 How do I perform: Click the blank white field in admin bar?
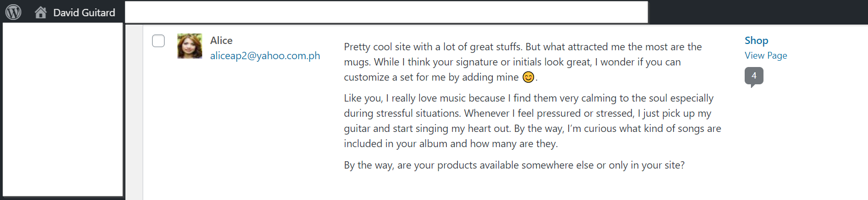tap(387, 12)
